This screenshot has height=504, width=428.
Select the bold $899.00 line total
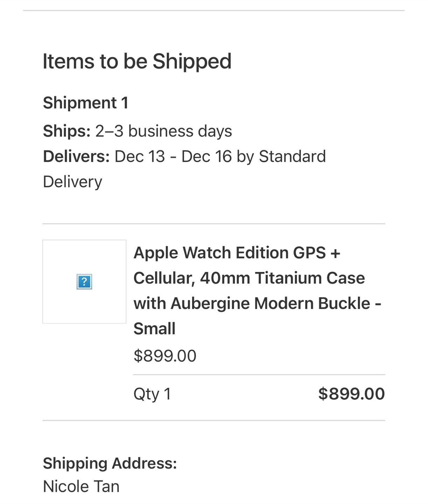(x=351, y=394)
